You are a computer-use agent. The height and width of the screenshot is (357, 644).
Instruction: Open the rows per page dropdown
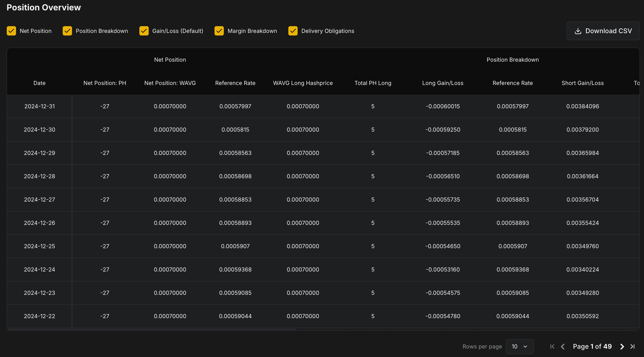519,346
